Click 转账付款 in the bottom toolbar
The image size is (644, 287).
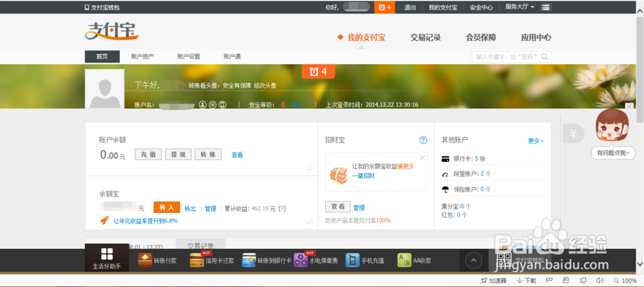(x=157, y=261)
